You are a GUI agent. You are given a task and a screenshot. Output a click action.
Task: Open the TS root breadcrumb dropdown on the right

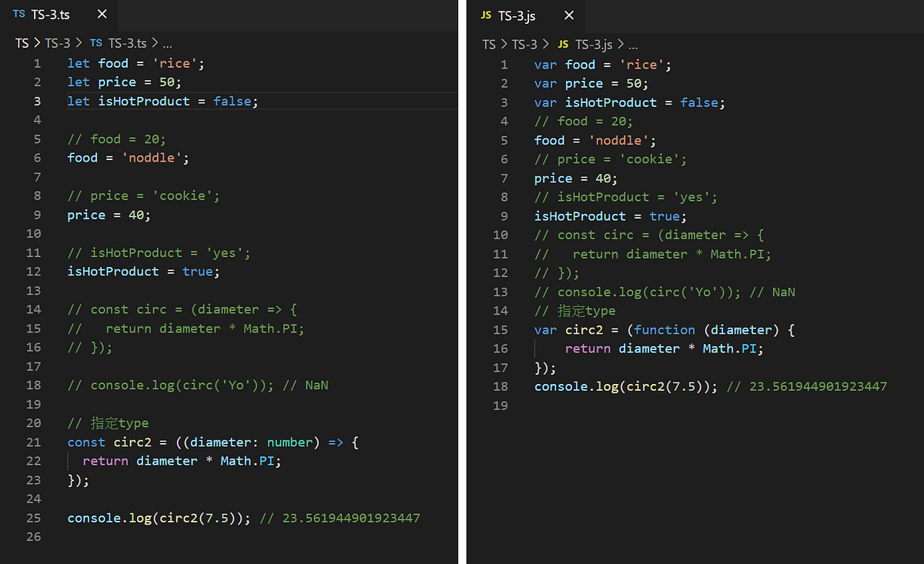[489, 44]
